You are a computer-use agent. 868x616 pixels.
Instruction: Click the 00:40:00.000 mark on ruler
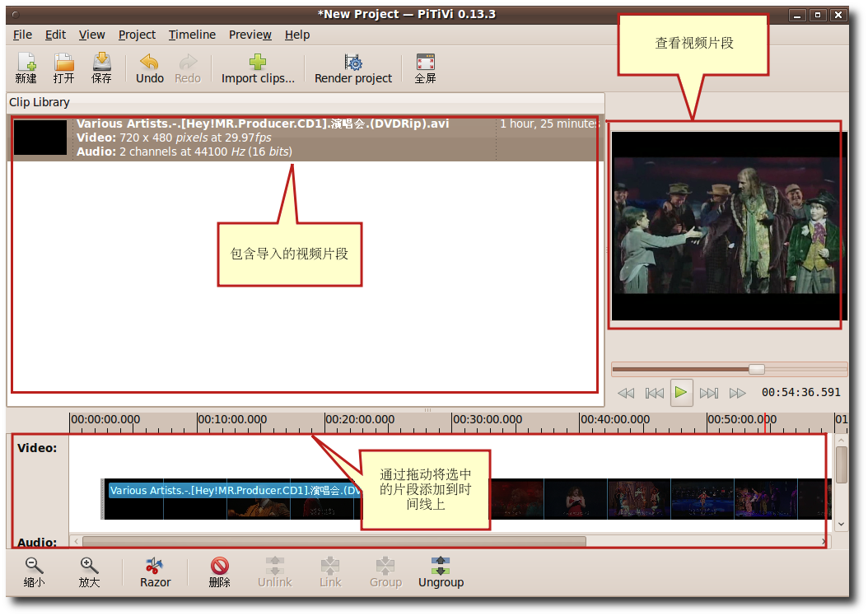coord(615,420)
